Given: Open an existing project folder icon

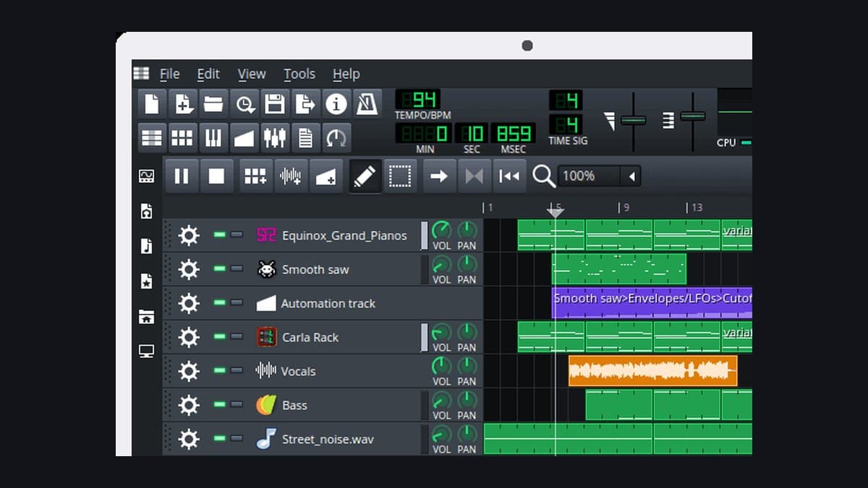Looking at the screenshot, I should click(x=213, y=104).
